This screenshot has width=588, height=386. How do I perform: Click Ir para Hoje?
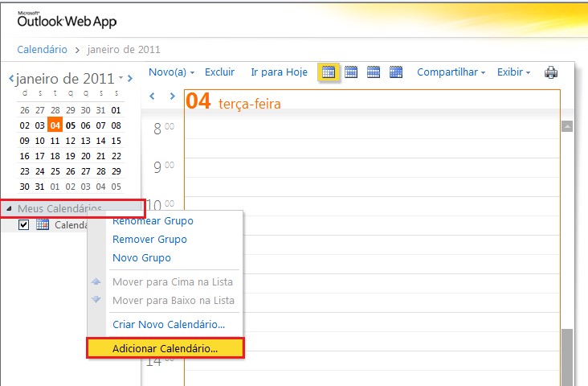tap(279, 72)
